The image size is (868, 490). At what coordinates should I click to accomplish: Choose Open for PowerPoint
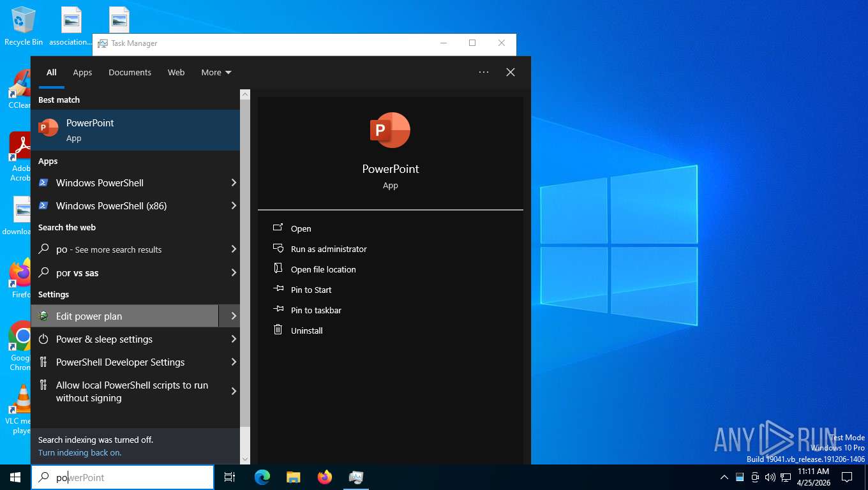click(301, 228)
